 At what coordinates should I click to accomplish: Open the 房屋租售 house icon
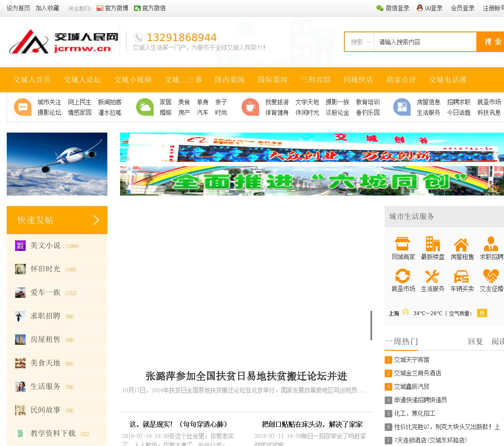pyautogui.click(x=461, y=244)
